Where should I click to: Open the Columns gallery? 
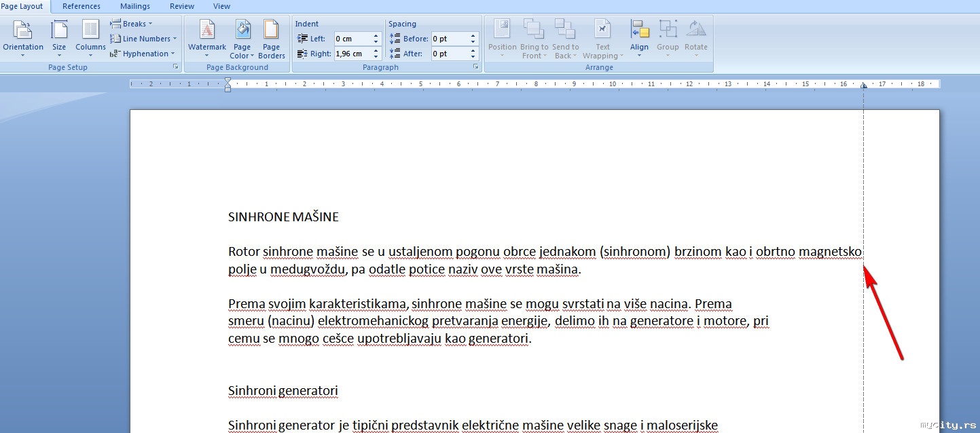point(90,38)
